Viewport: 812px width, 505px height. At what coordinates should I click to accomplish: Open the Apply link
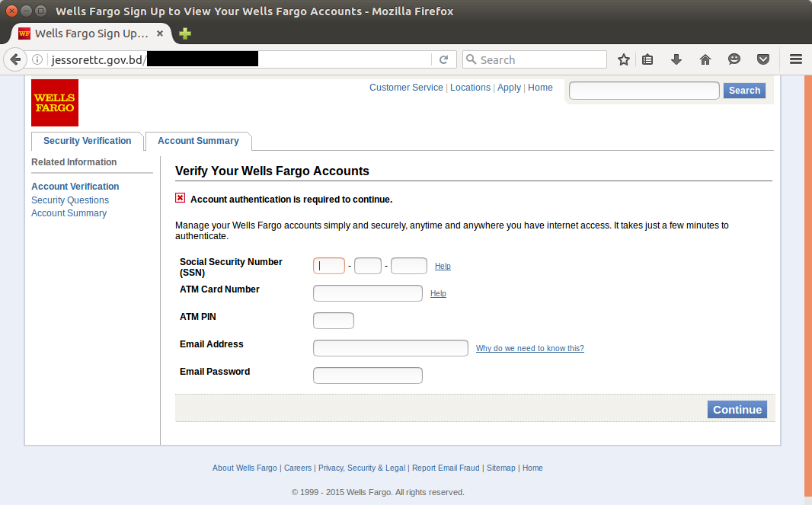click(509, 88)
